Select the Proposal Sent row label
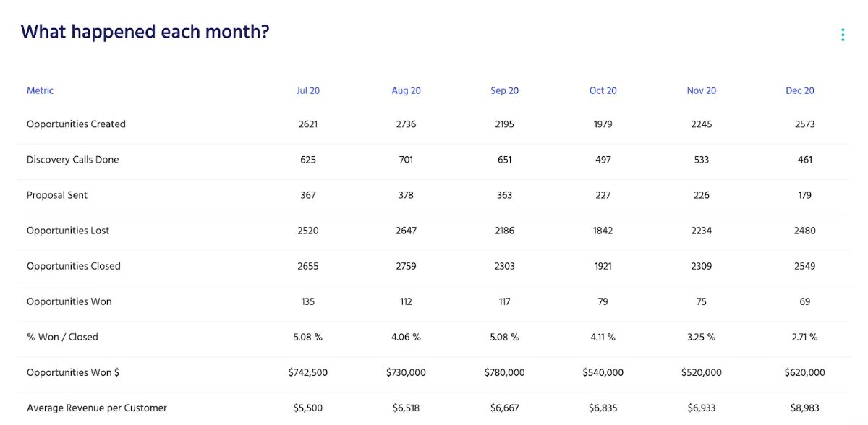 click(x=57, y=195)
